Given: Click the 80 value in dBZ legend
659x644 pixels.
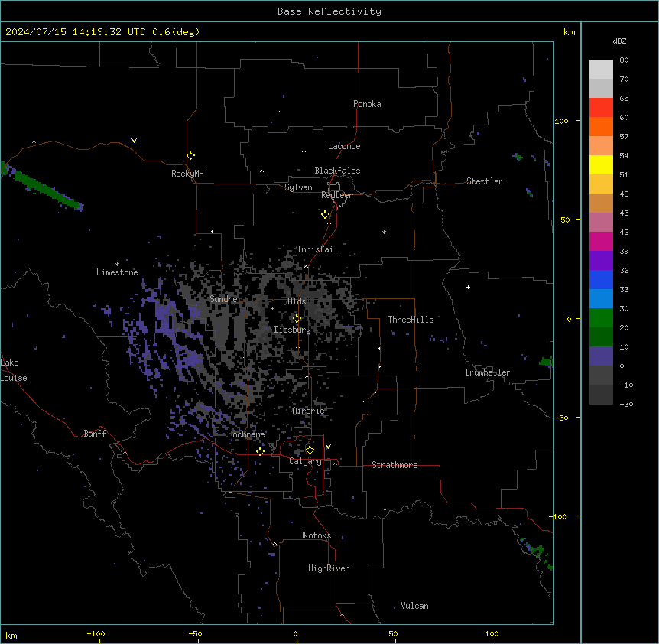Looking at the screenshot, I should [x=624, y=60].
